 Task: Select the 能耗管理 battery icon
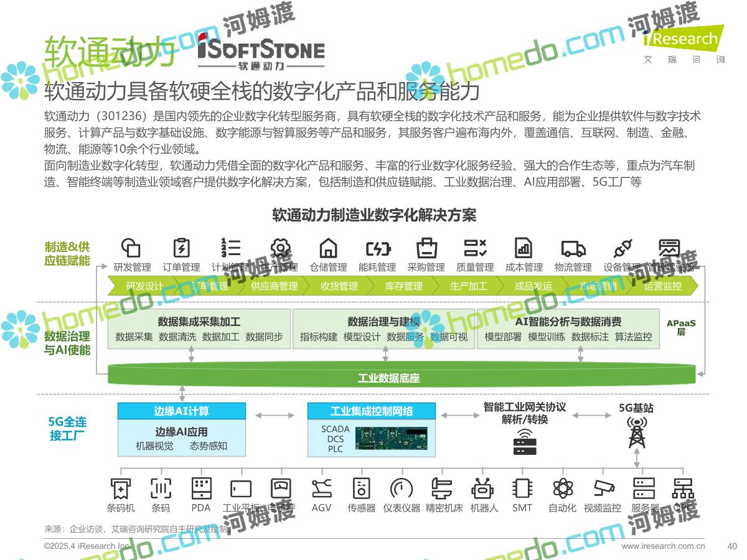378,248
